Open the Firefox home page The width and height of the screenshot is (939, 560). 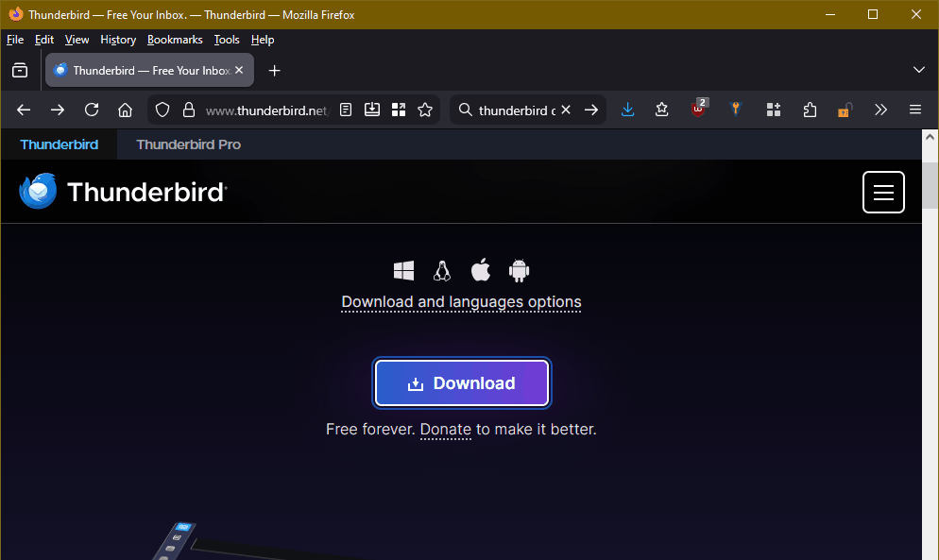click(125, 110)
